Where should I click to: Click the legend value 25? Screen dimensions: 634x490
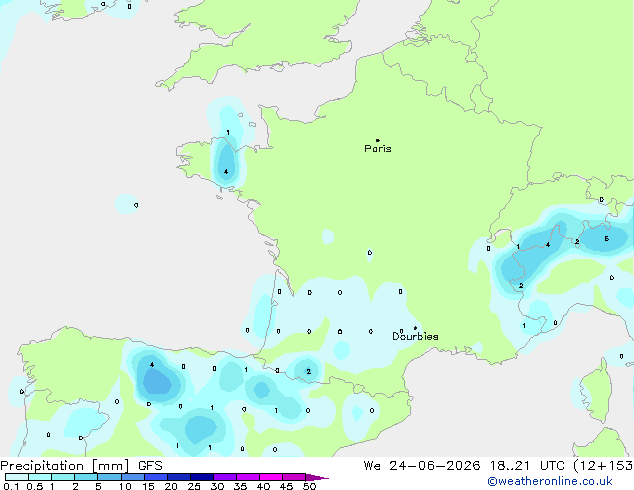[x=194, y=486]
